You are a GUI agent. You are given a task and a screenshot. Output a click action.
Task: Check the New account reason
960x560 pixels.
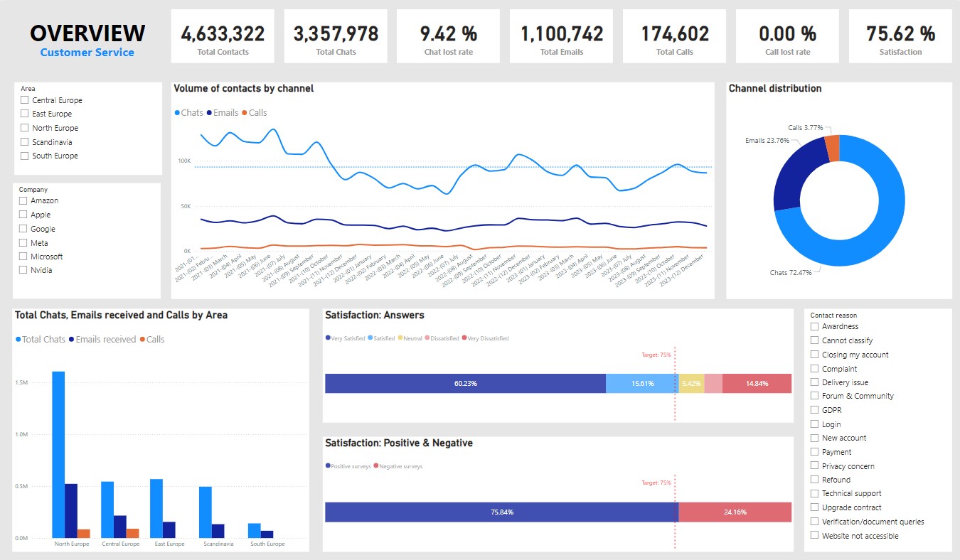(815, 438)
